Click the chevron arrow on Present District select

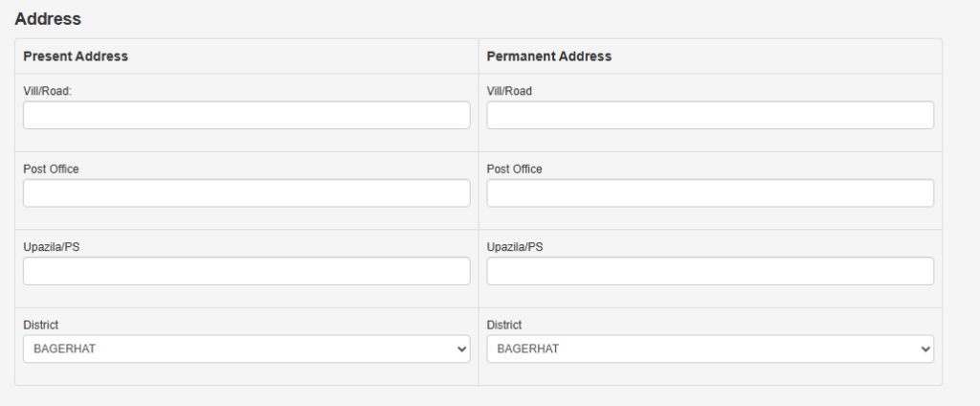pos(462,350)
